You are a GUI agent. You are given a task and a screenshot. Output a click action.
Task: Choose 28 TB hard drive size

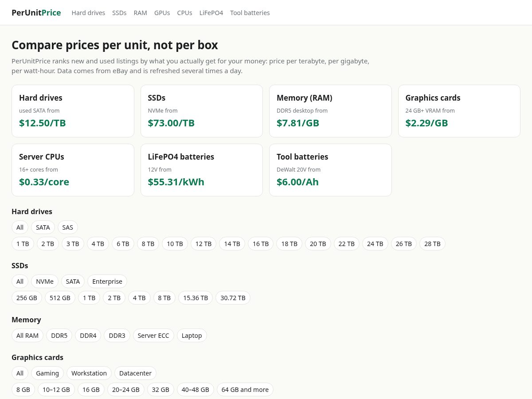click(432, 244)
